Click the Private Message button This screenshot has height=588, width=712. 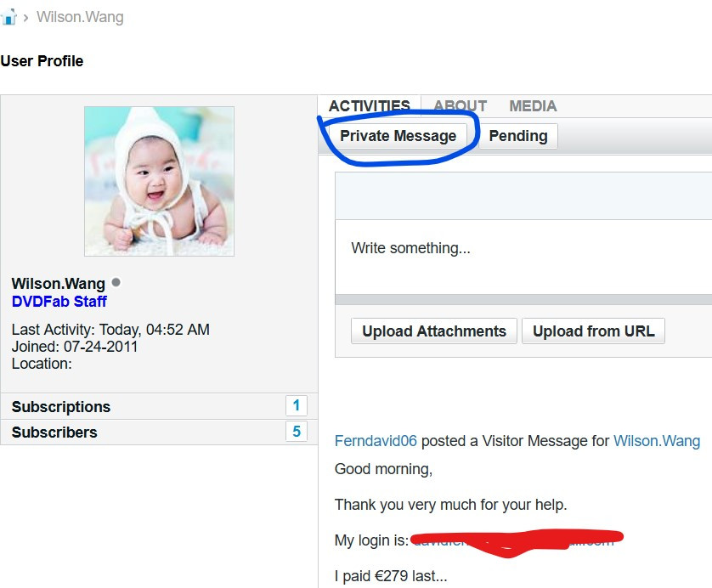coord(398,136)
